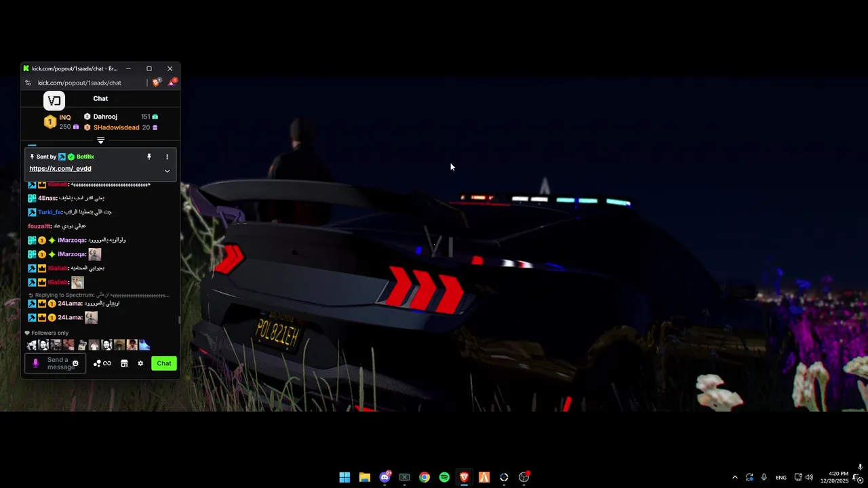Open chat settings gear icon

(140, 363)
